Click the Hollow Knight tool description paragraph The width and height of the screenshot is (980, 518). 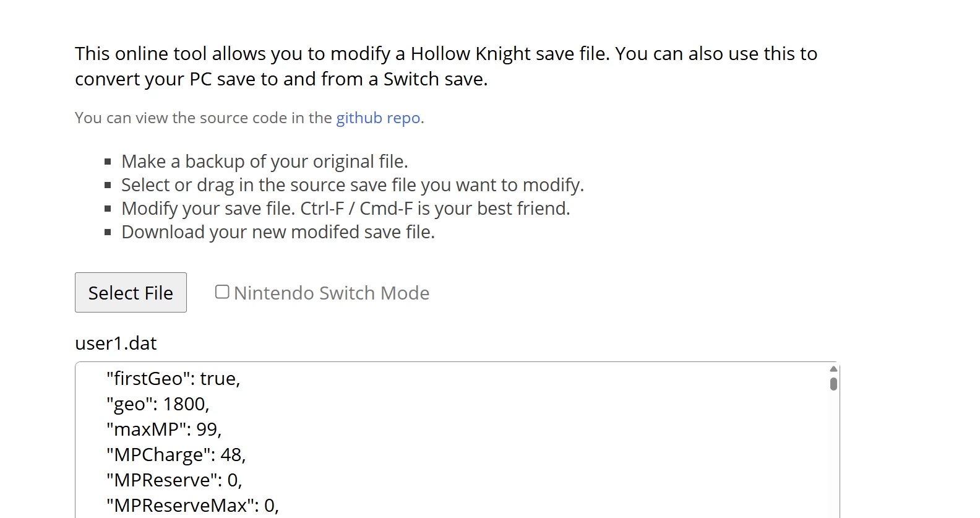click(445, 66)
